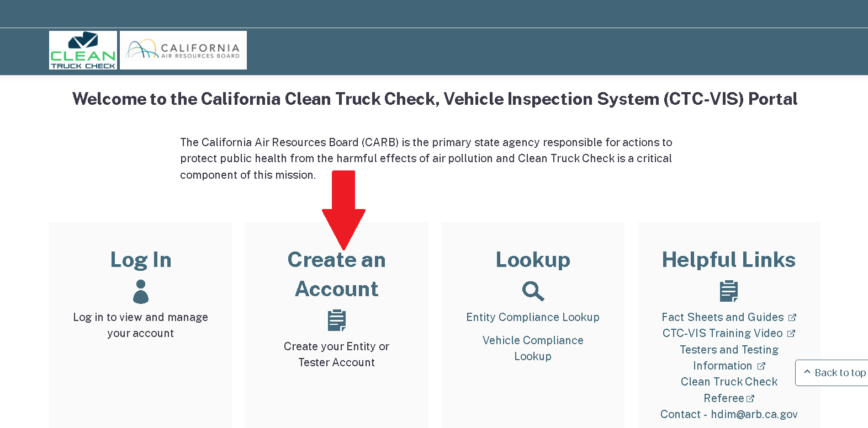Screen dimensions: 868x428
Task: Click the Clean Truck Check logo
Action: point(83,50)
